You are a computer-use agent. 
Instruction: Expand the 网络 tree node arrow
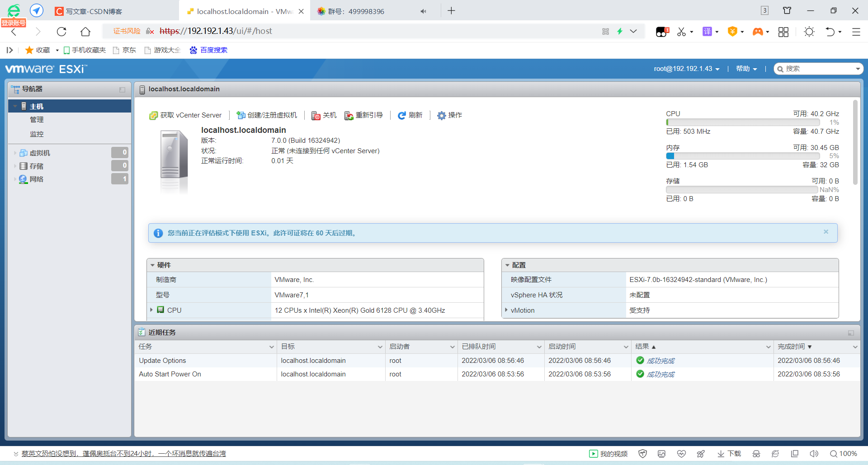click(15, 179)
